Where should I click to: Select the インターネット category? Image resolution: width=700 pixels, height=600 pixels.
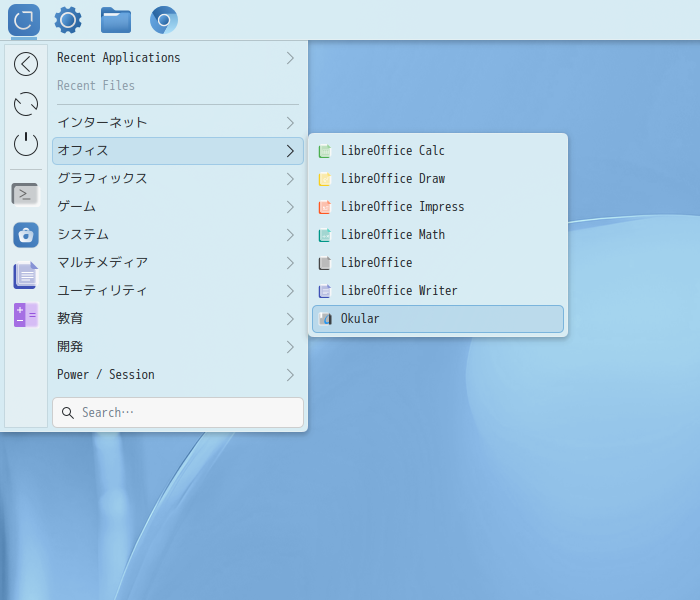pos(178,123)
